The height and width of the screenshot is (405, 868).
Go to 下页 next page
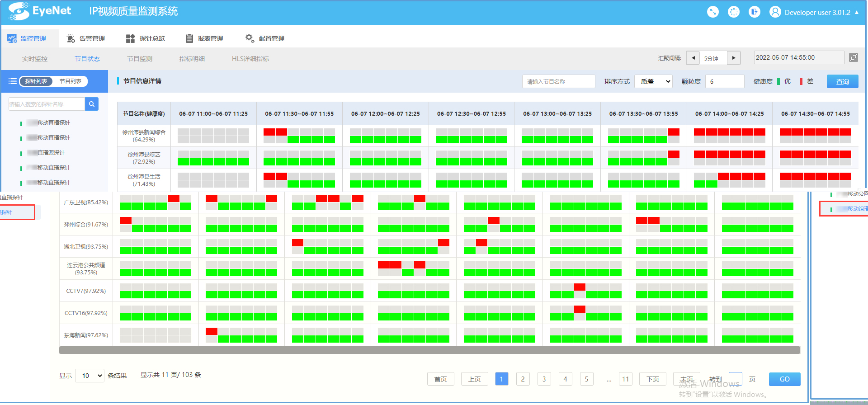[x=652, y=379]
